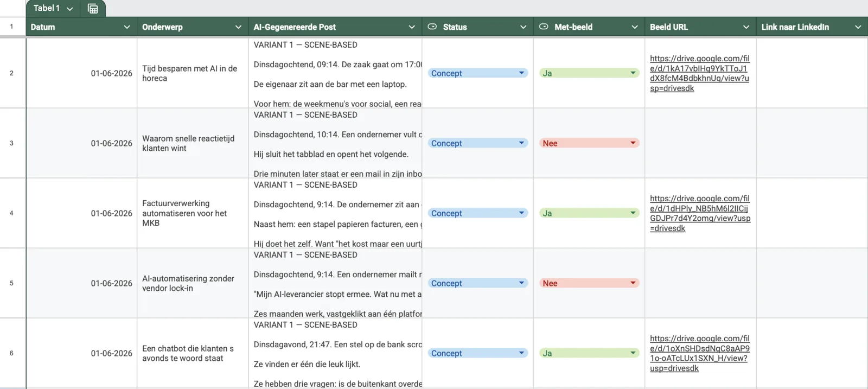Click the dropdown-type icon in Met-beeld header
Screen dimensions: 868x389
(x=544, y=27)
